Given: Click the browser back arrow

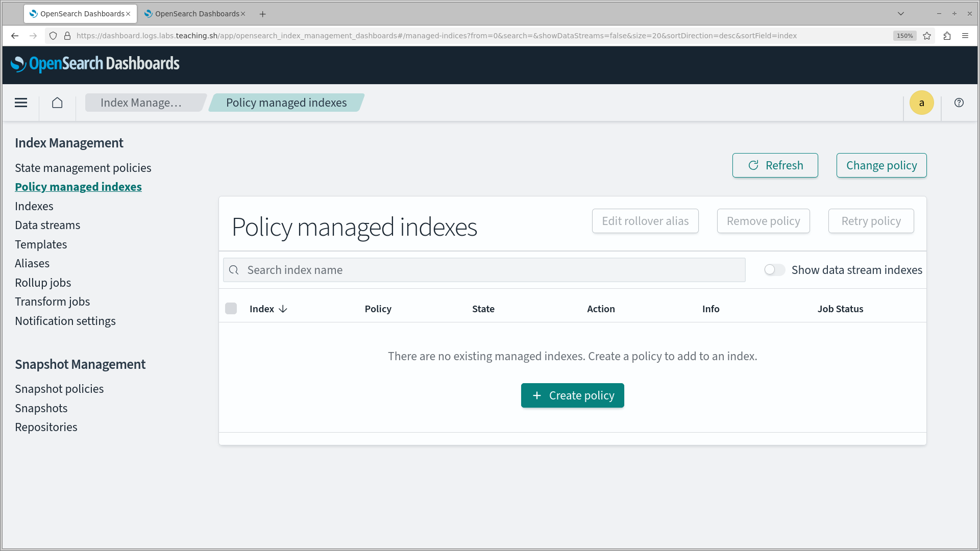Looking at the screenshot, I should point(15,36).
